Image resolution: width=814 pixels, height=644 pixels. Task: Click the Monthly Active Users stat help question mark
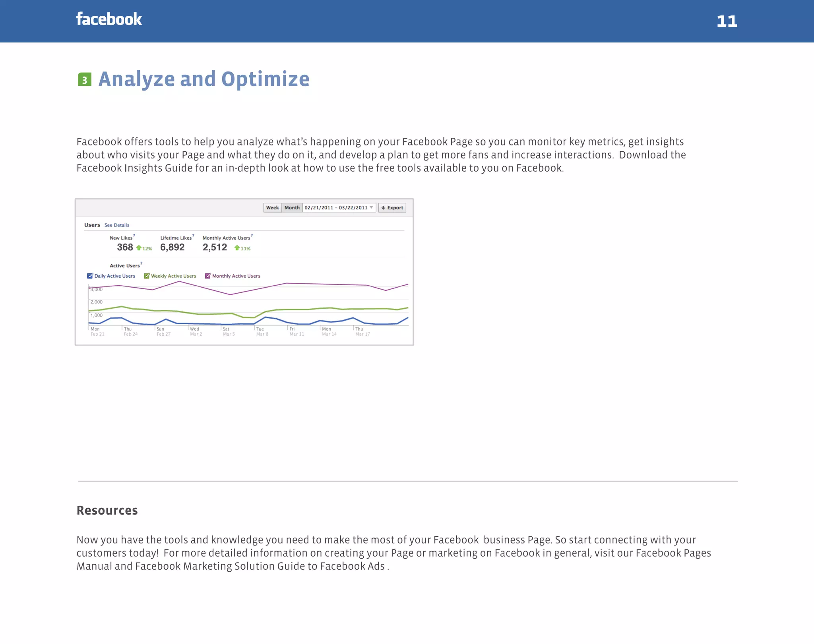(x=252, y=236)
